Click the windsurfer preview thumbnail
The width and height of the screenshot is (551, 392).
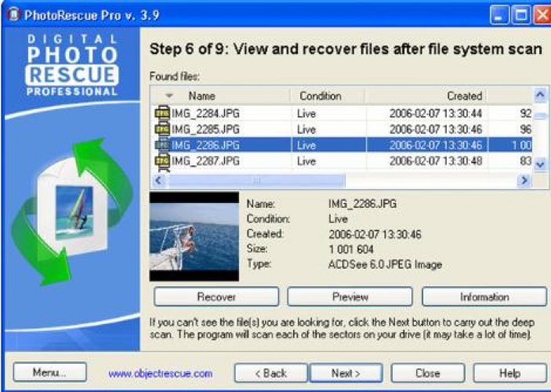click(194, 237)
